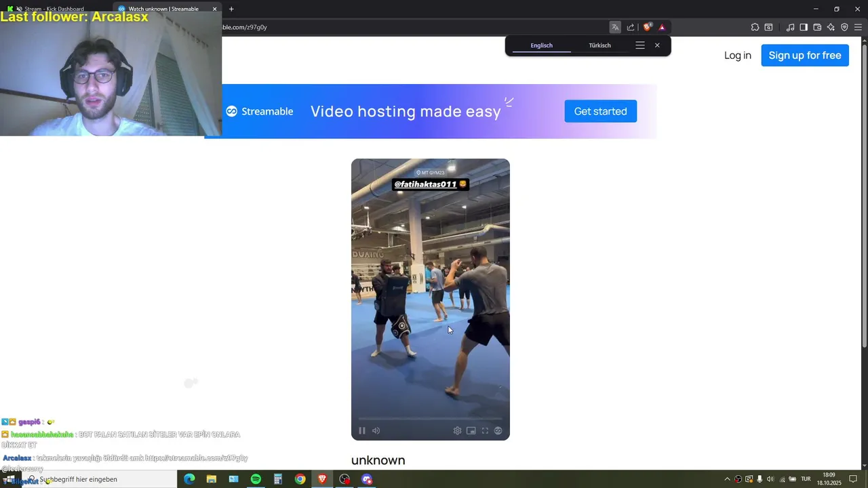Image resolution: width=868 pixels, height=488 pixels.
Task: Open Google Chrome from the taskbar
Action: (x=300, y=479)
